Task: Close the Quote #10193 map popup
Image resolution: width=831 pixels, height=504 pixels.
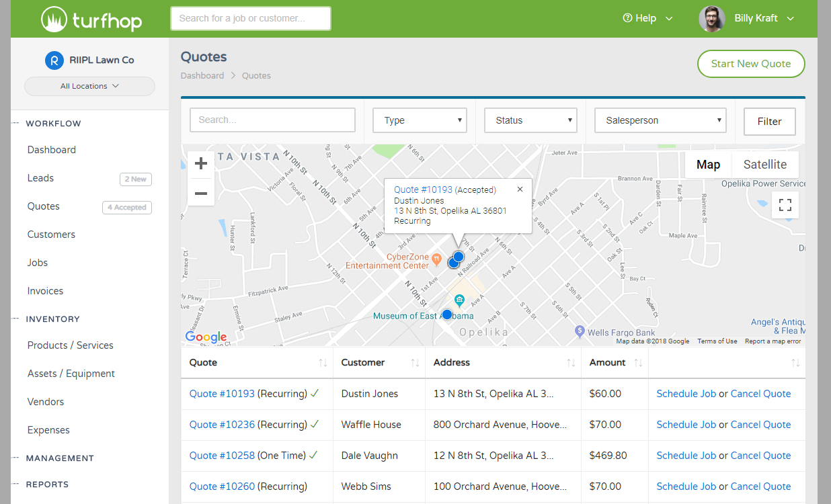Action: point(520,190)
